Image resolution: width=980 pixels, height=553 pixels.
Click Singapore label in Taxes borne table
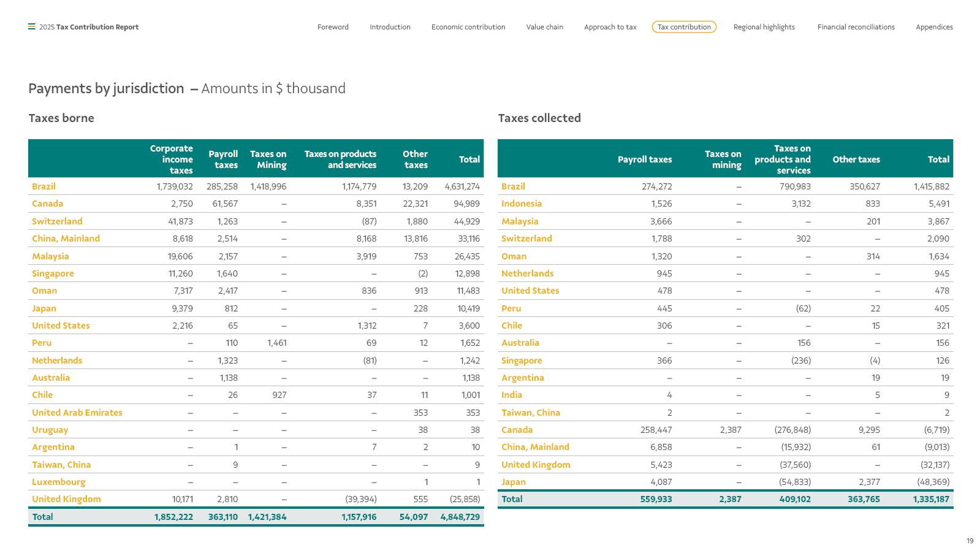point(53,273)
